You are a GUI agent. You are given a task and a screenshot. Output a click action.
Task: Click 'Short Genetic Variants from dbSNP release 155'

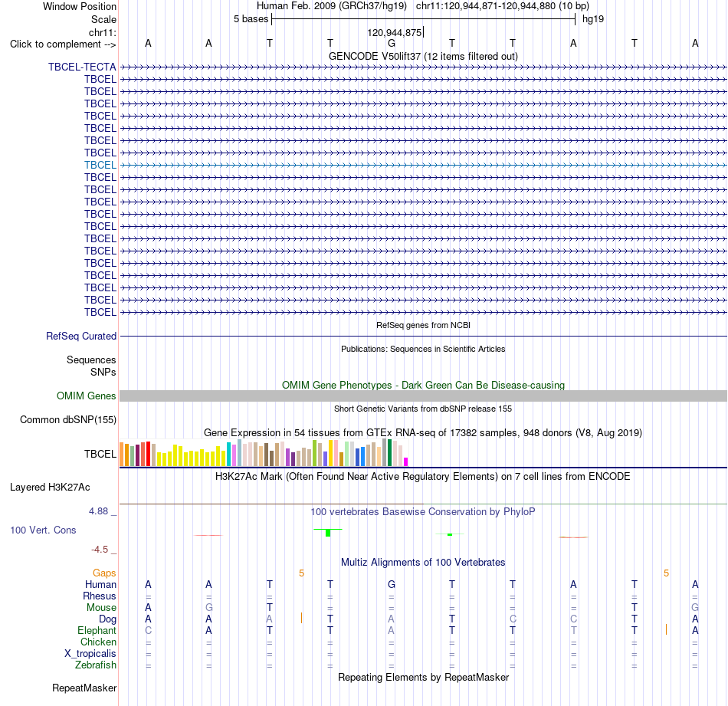(x=423, y=409)
